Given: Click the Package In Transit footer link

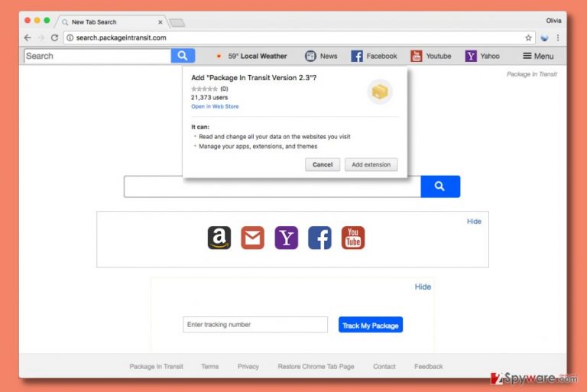Looking at the screenshot, I should 156,367.
